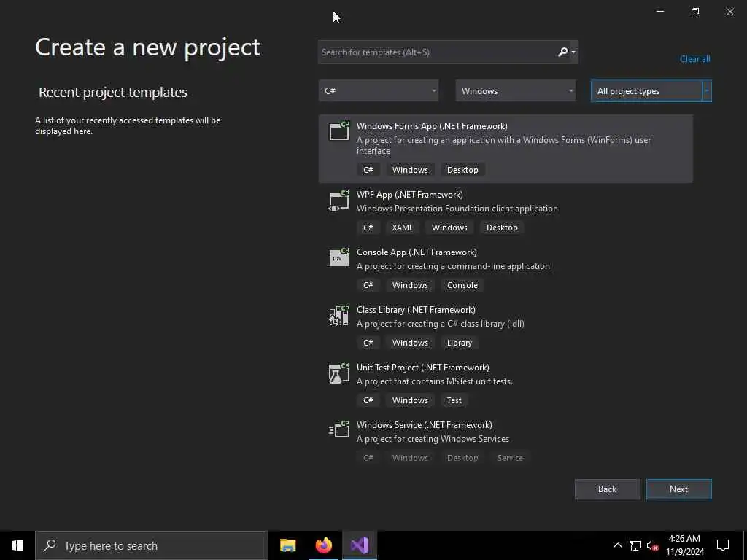Click 'A project for creating Windows Services' text
The height and width of the screenshot is (560, 747).
[433, 439]
